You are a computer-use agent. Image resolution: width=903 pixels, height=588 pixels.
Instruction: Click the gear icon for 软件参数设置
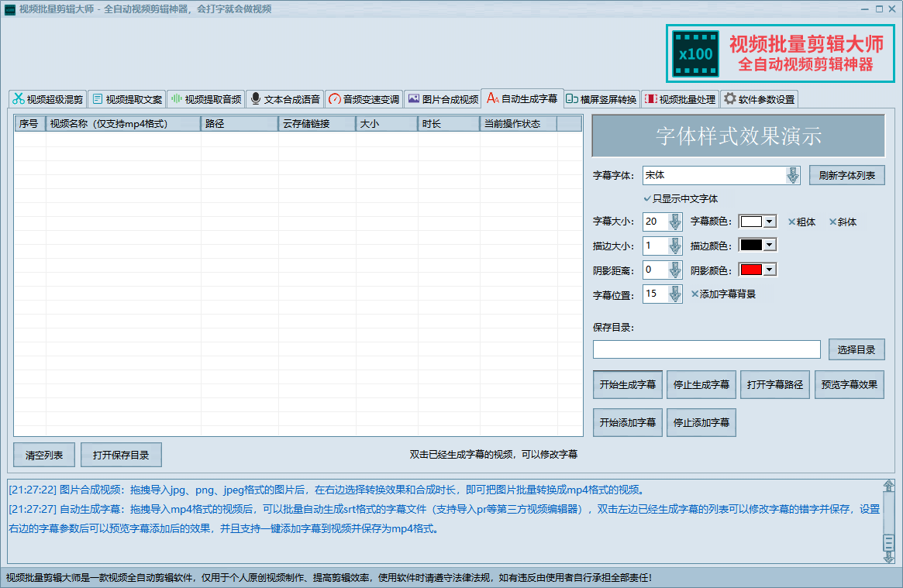(x=729, y=99)
